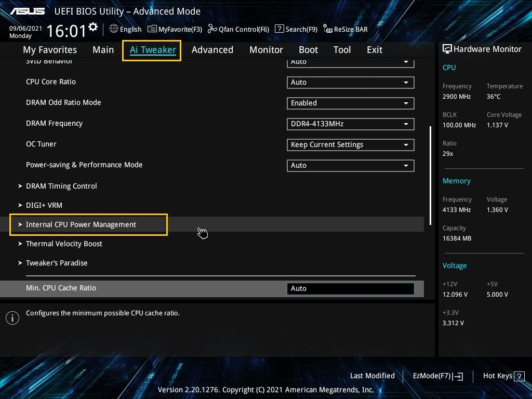Click the 1.137 V core voltage value

pyautogui.click(x=497, y=125)
